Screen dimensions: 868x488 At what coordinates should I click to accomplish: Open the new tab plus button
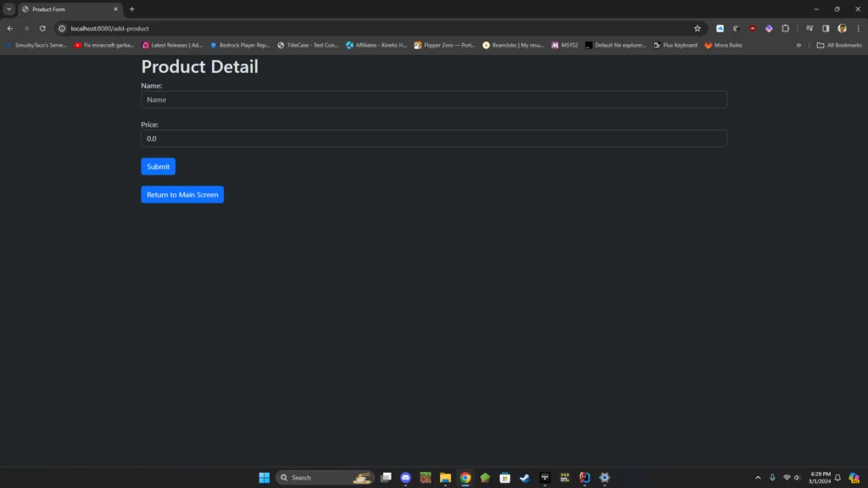coord(131,9)
